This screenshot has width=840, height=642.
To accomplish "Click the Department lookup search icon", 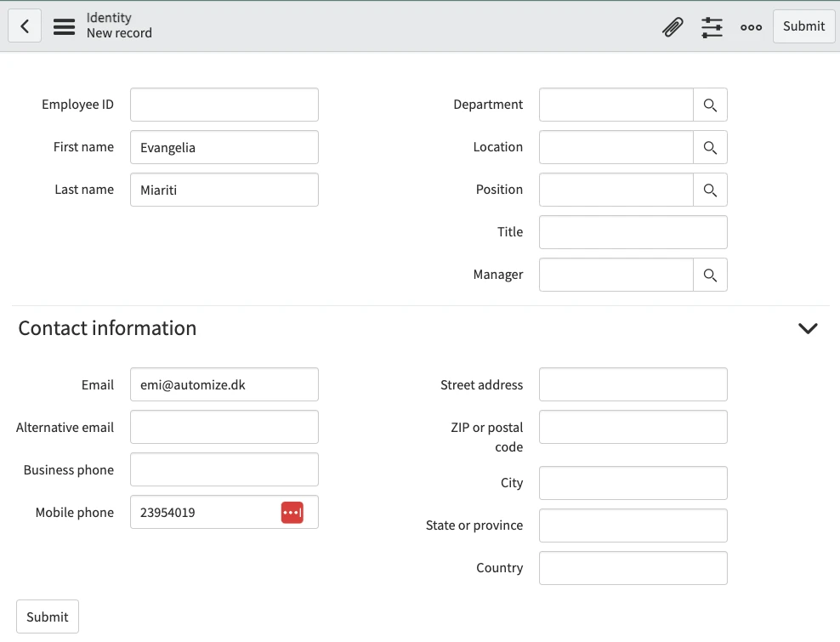I will 710,105.
